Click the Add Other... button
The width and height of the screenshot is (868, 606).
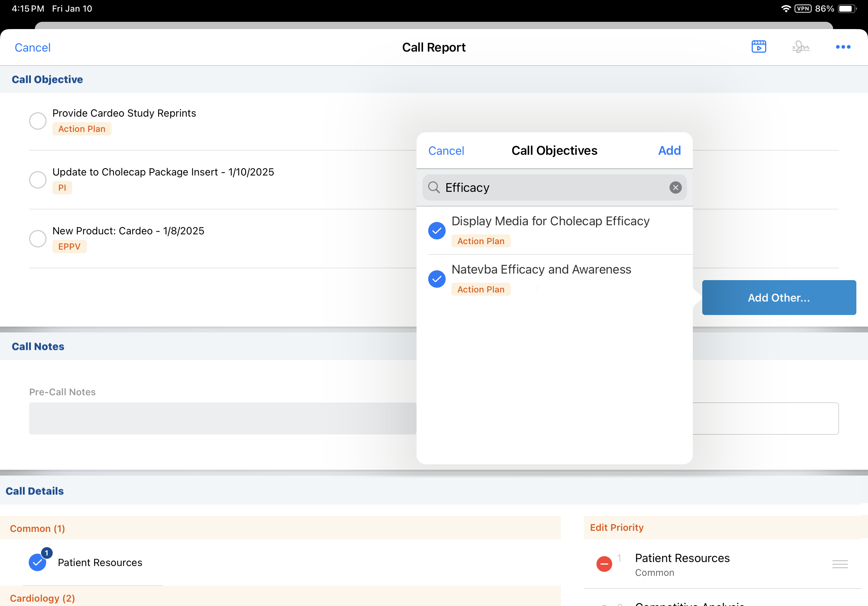coord(779,297)
